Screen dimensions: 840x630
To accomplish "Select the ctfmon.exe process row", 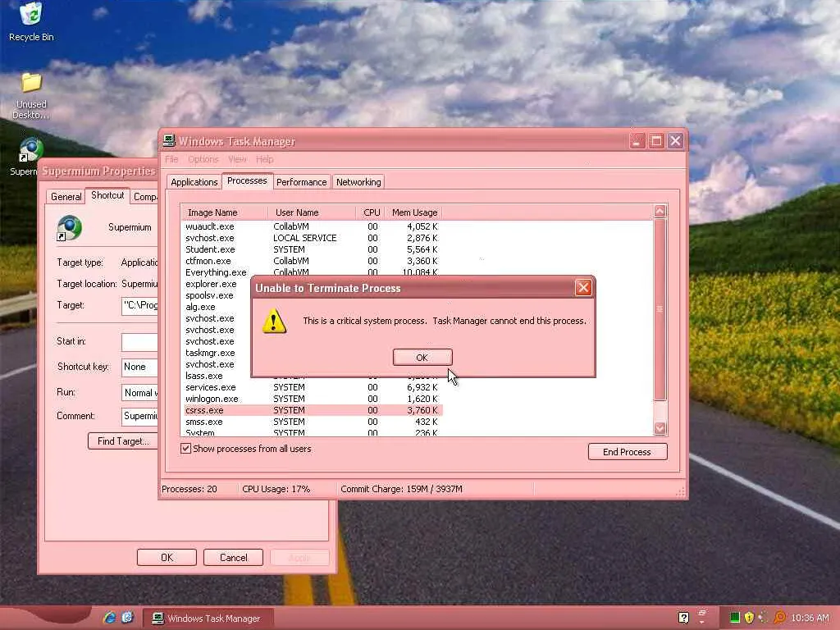I will tap(313, 261).
